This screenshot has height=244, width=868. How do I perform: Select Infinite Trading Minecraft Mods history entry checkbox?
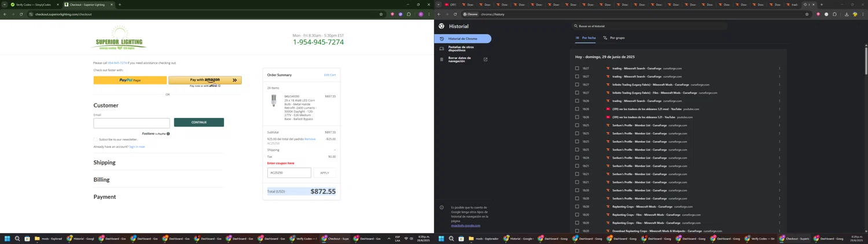(577, 84)
